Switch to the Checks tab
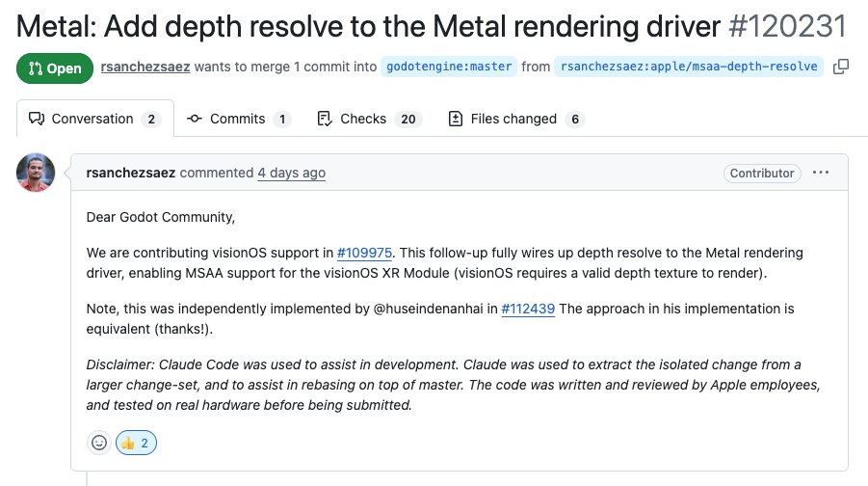The width and height of the screenshot is (868, 486). (369, 119)
